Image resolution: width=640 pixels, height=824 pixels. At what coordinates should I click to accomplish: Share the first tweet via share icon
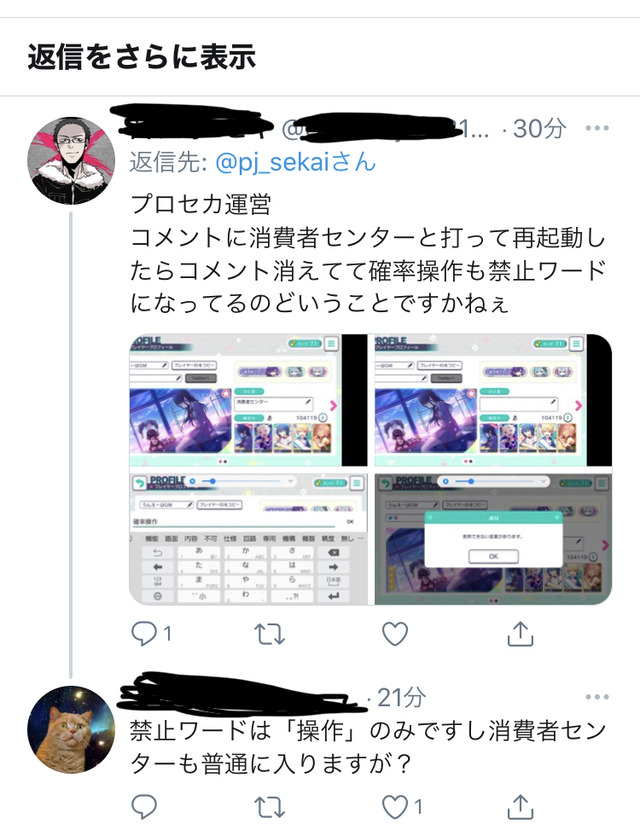(x=520, y=634)
